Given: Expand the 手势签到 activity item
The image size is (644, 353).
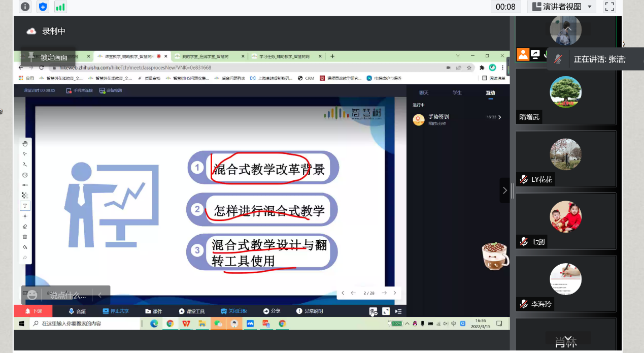Looking at the screenshot, I should coord(499,117).
